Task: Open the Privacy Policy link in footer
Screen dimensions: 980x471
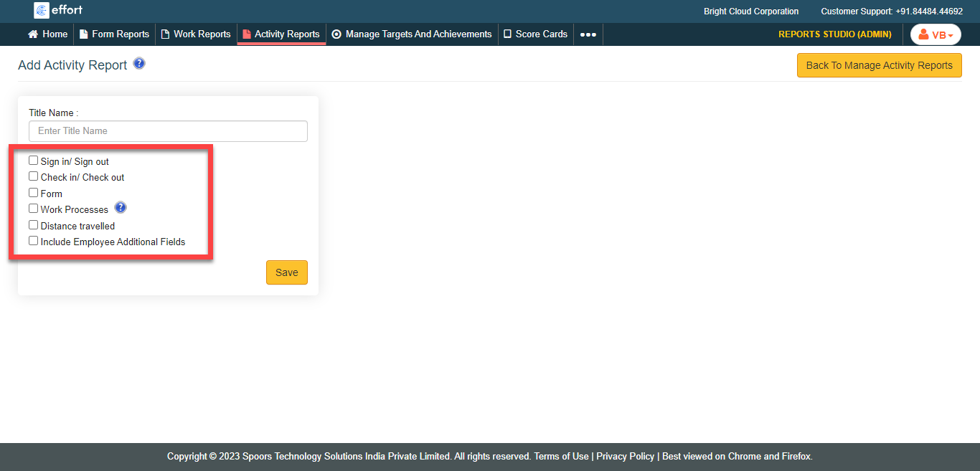Action: (x=625, y=456)
